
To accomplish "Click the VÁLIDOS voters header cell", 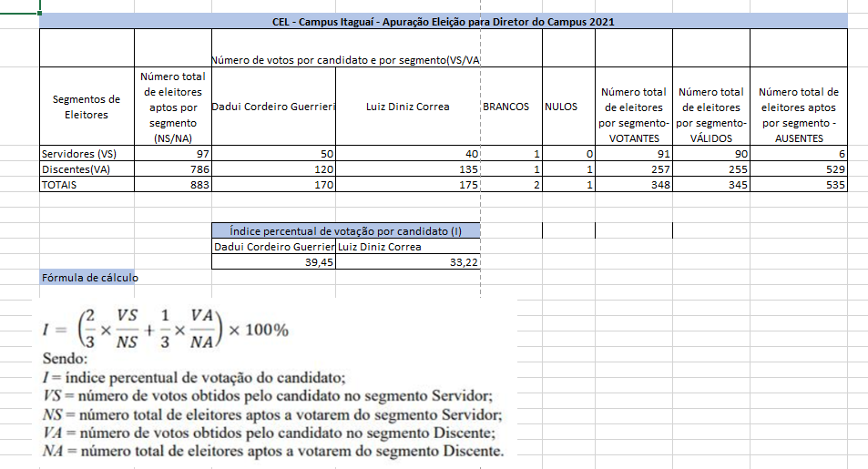I will click(x=710, y=115).
